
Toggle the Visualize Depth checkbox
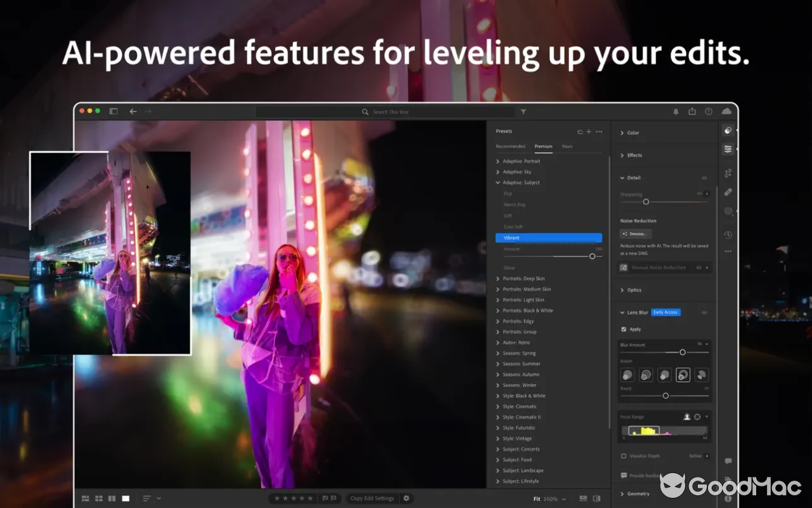pos(624,456)
